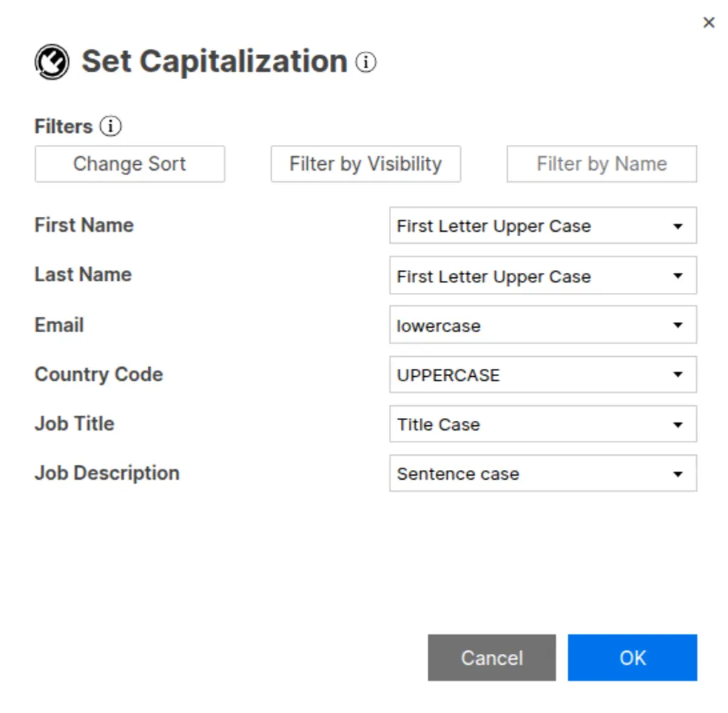Close the Set Capitalization dialog
Viewport: 728px width, 713px height.
709,23
